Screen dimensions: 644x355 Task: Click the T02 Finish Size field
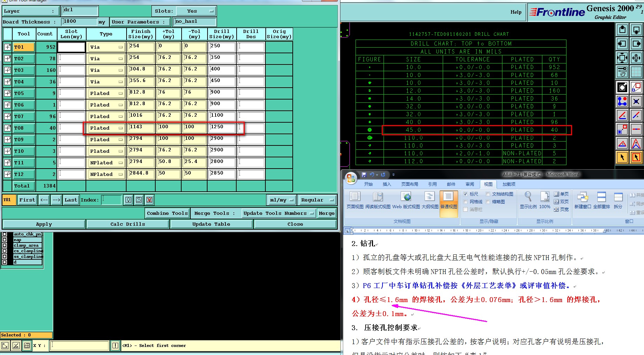pos(141,59)
